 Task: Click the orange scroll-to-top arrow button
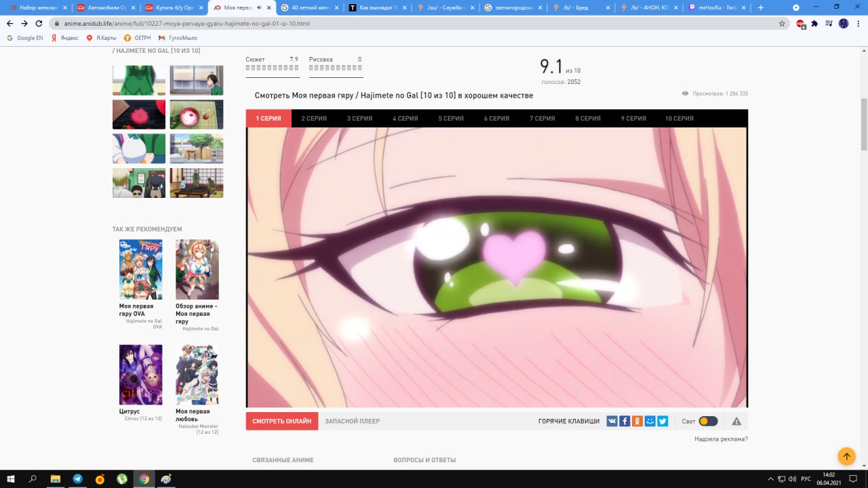846,456
